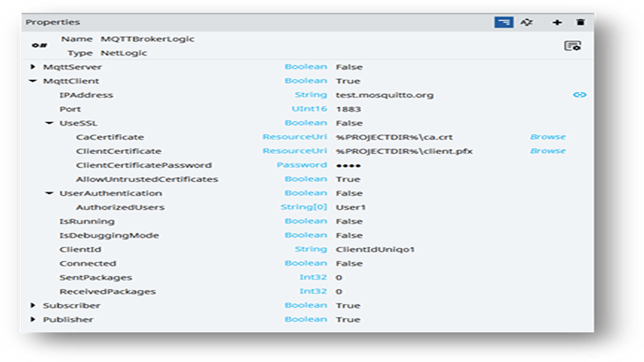Browse for the CaCertificate file

click(548, 137)
